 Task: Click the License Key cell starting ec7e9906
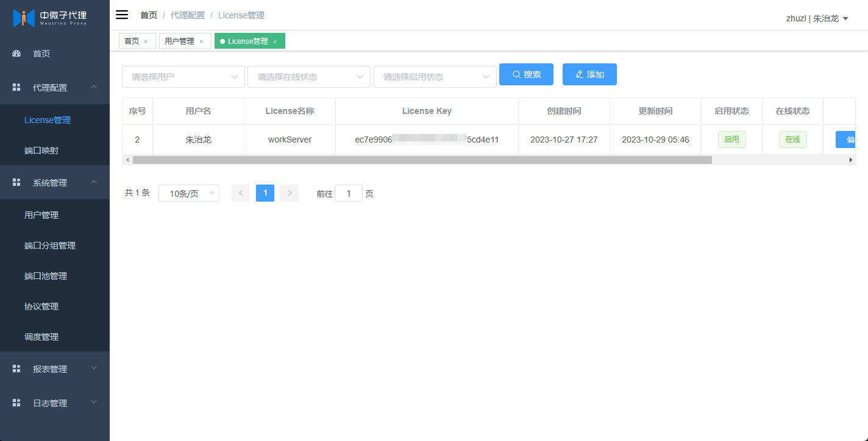tap(427, 139)
